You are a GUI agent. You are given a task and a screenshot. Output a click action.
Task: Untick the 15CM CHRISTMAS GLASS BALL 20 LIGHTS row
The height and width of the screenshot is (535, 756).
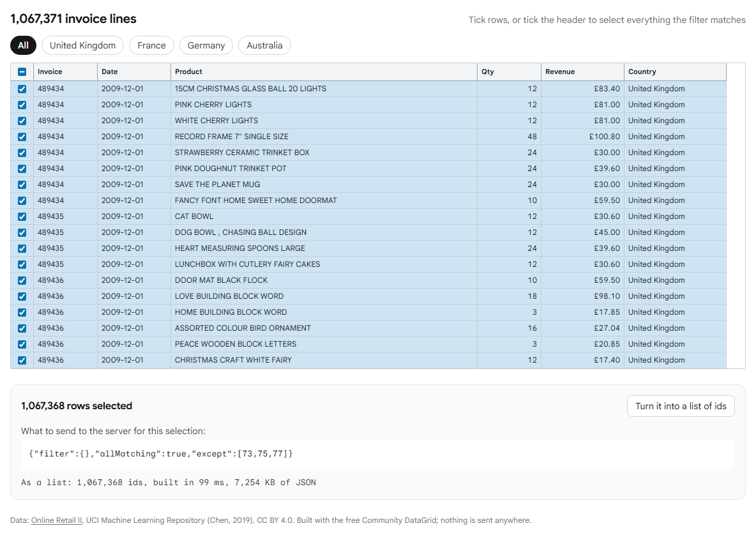[x=22, y=89]
